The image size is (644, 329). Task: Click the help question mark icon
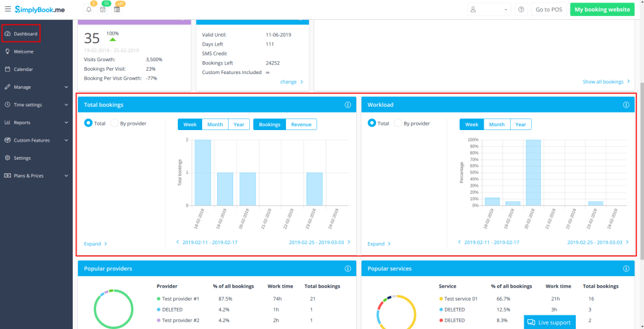pyautogui.click(x=521, y=10)
